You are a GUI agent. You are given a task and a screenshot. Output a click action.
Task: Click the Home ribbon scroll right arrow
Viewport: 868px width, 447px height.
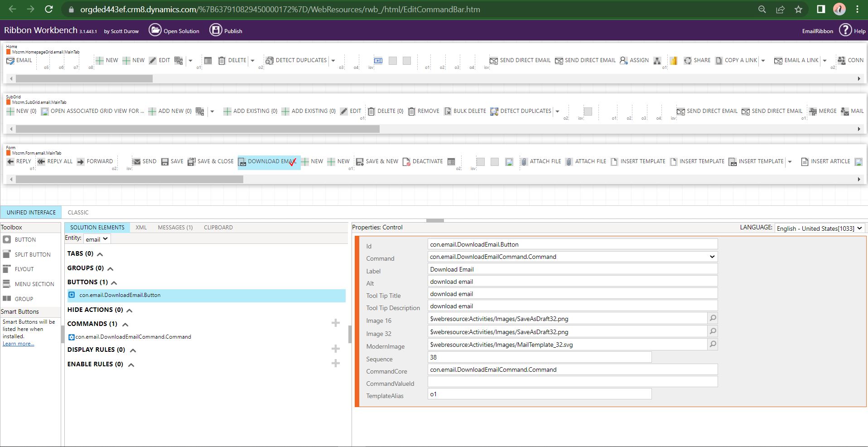point(858,78)
